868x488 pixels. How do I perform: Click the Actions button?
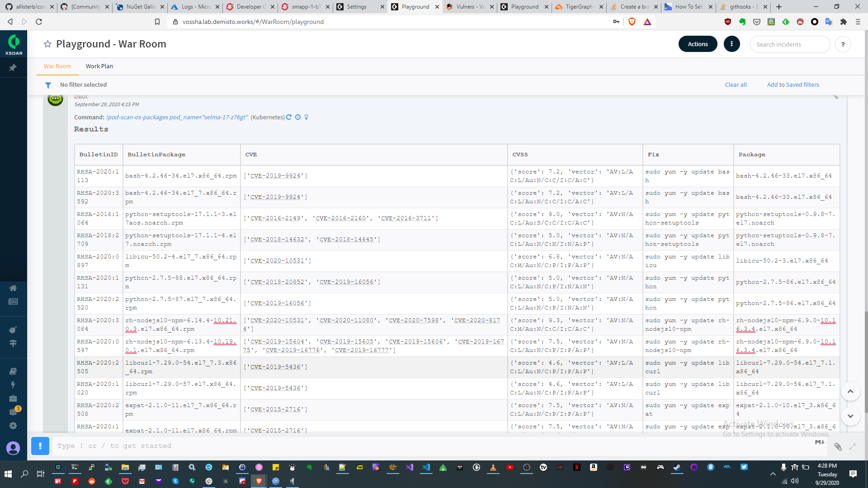tap(698, 44)
